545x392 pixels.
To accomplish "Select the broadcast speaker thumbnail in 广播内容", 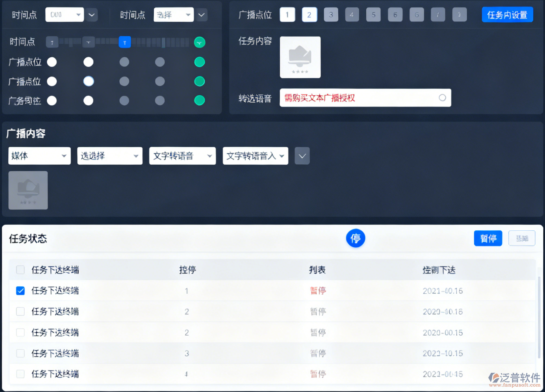I will pos(28,190).
